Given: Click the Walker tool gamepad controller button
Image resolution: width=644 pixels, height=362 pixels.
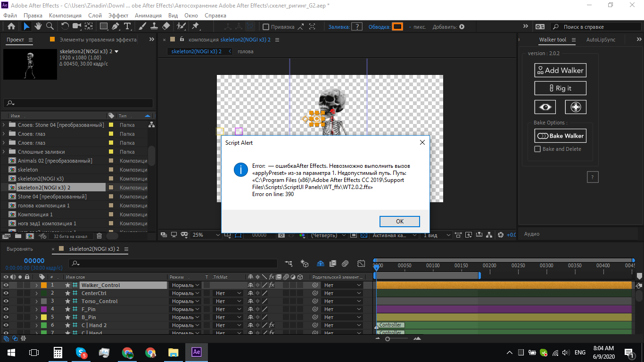Looking at the screenshot, I should click(576, 107).
